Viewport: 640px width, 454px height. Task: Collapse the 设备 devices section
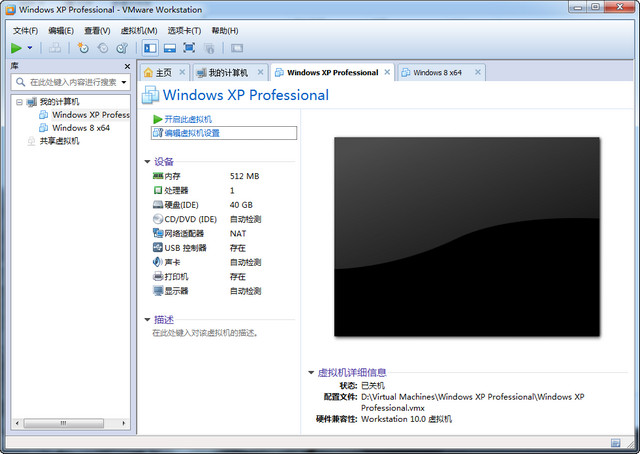[x=148, y=161]
